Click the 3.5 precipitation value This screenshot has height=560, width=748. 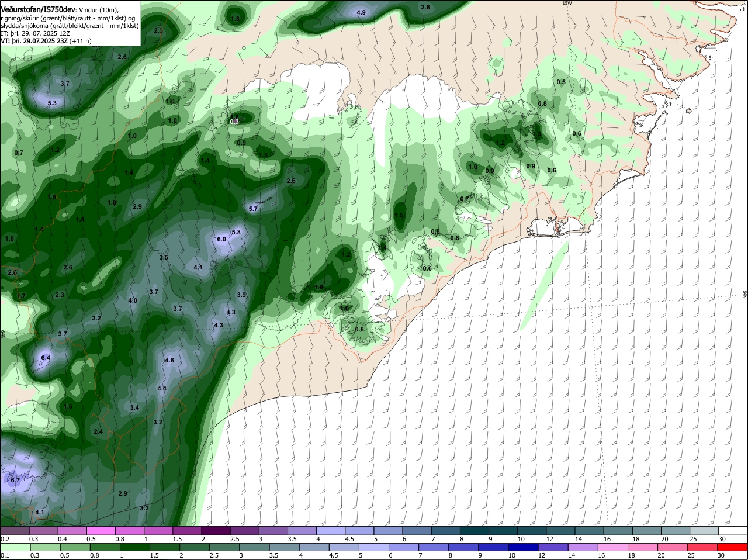164,257
